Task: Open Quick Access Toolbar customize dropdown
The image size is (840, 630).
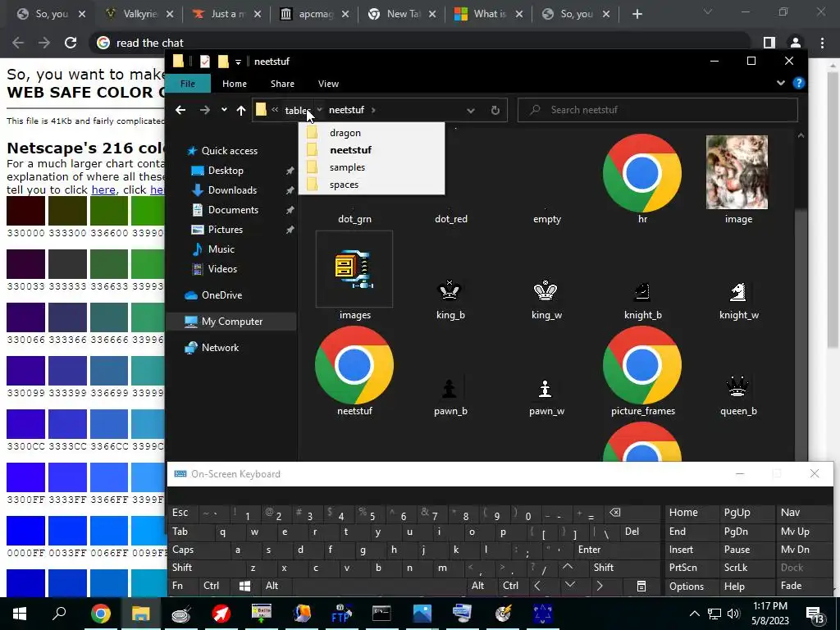Action: 238,62
